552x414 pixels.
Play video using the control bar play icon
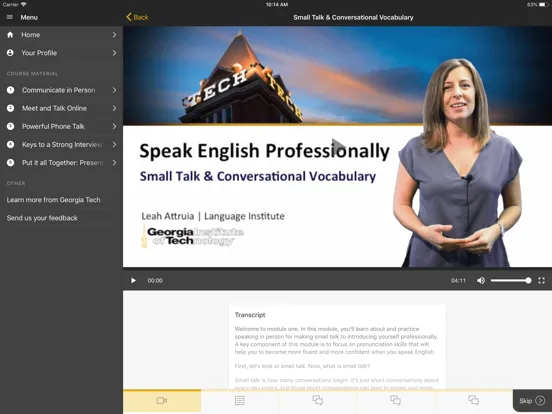click(133, 281)
